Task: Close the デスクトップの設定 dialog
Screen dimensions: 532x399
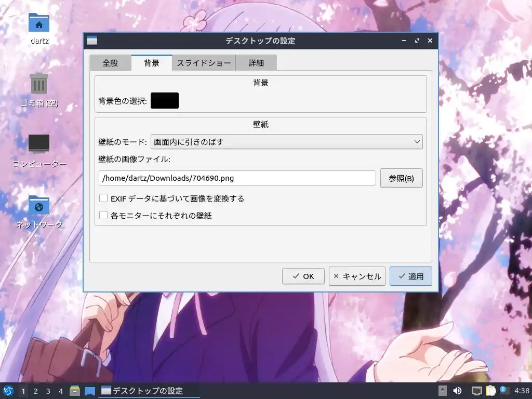Action: click(430, 41)
